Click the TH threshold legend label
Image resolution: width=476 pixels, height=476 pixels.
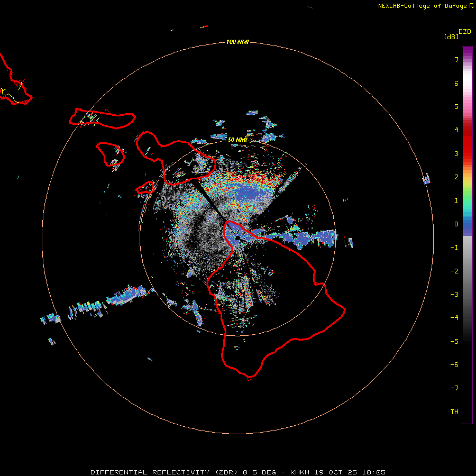pyautogui.click(x=454, y=412)
